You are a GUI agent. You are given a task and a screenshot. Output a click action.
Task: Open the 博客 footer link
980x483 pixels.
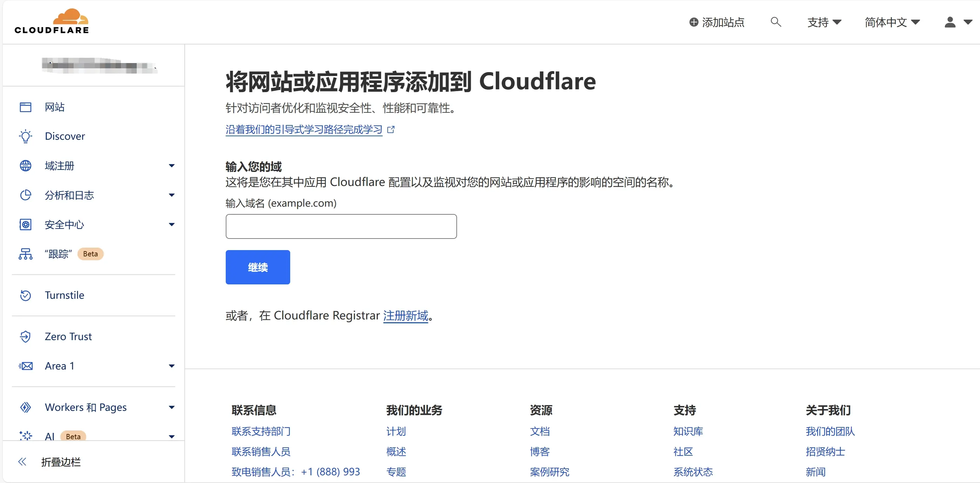[x=539, y=452]
